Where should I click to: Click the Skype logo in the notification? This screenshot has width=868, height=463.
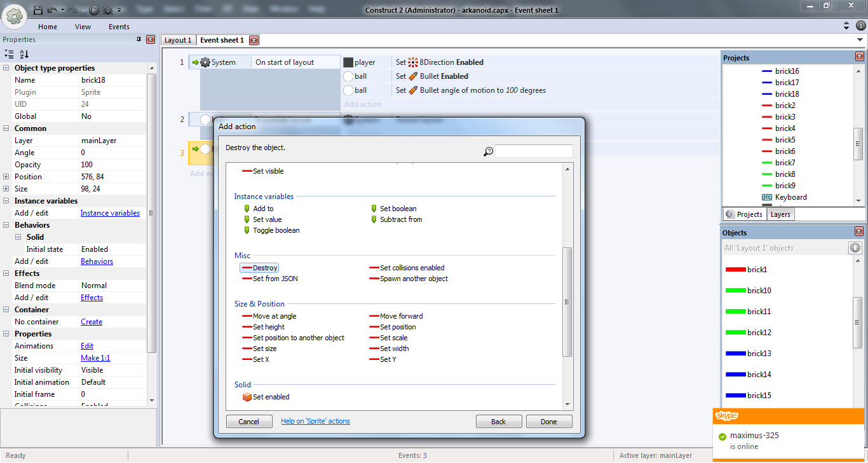(x=727, y=416)
